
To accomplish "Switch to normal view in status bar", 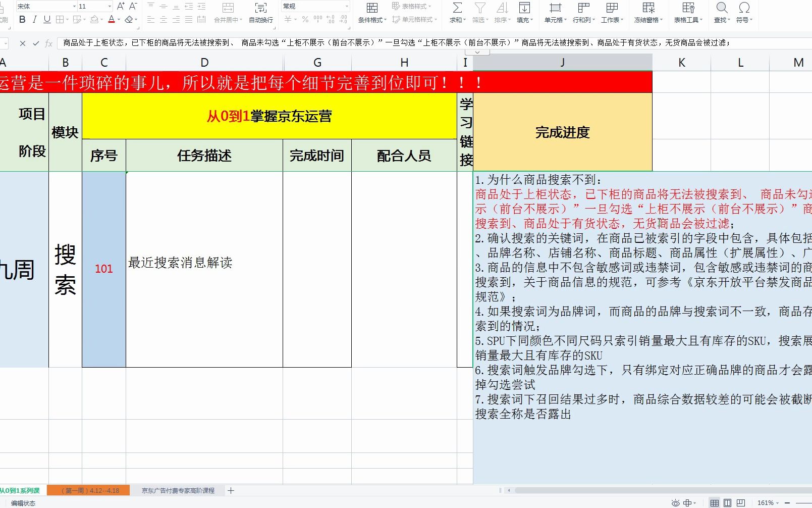I will (x=715, y=503).
